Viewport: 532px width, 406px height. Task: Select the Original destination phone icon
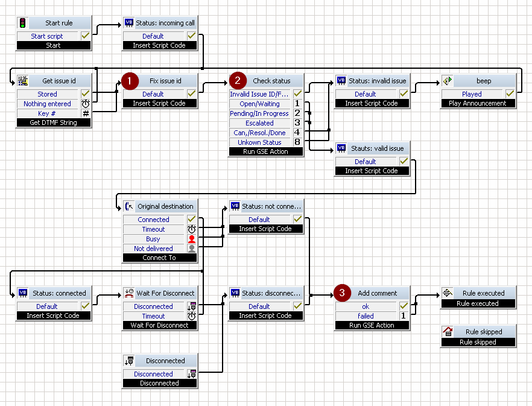point(129,206)
